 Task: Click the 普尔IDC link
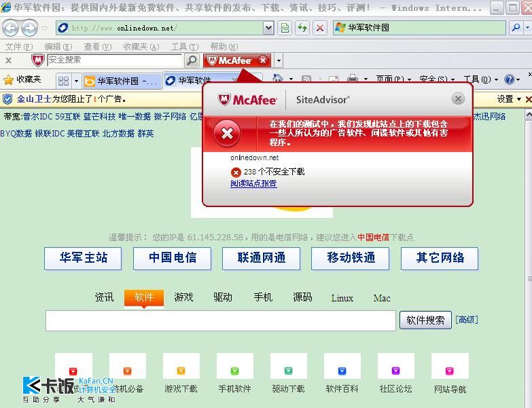37,117
